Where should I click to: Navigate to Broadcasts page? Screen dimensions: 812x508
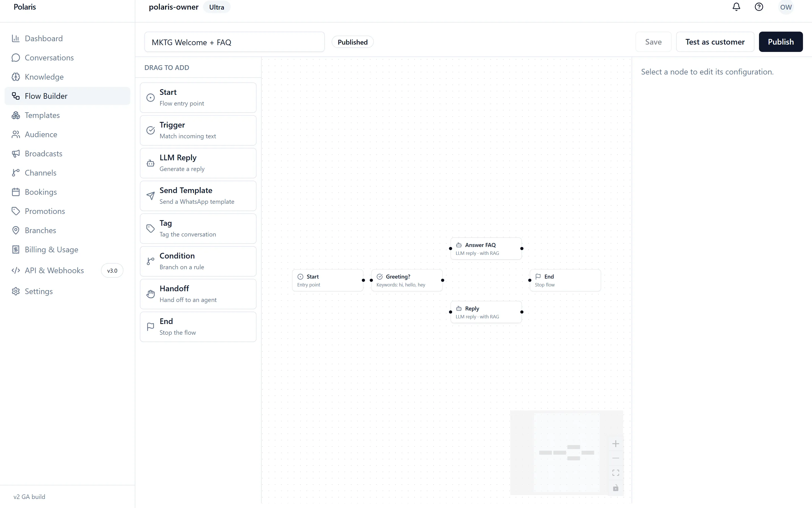point(67,154)
